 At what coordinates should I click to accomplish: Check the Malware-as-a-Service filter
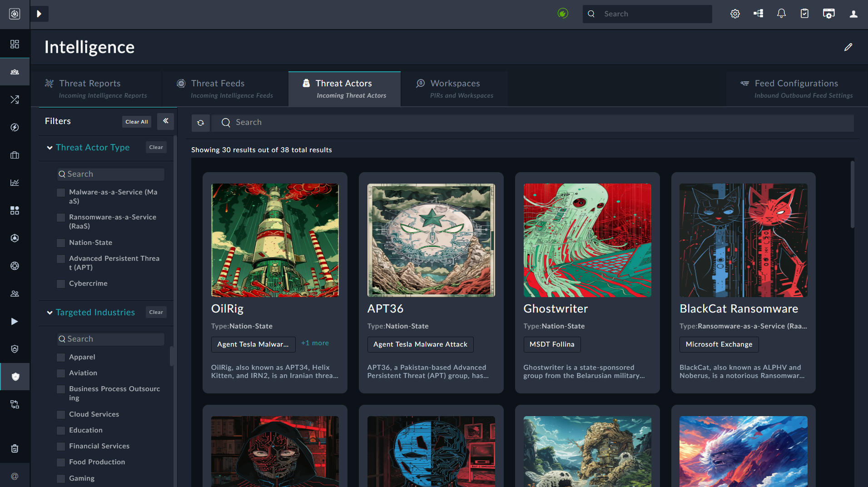click(61, 193)
